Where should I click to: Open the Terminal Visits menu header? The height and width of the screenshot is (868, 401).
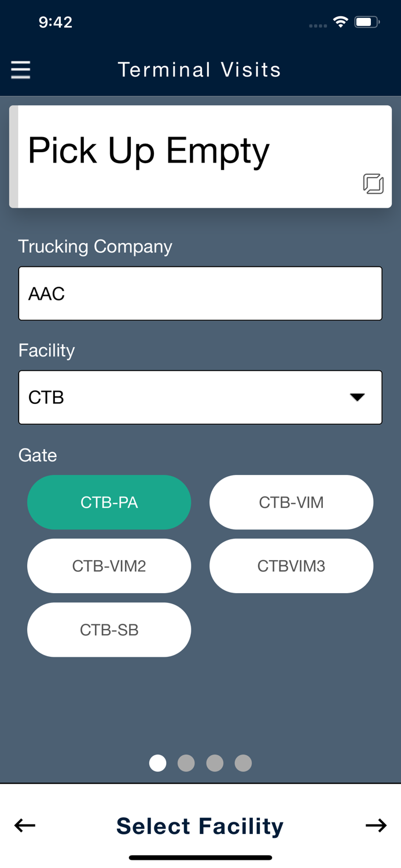200,69
